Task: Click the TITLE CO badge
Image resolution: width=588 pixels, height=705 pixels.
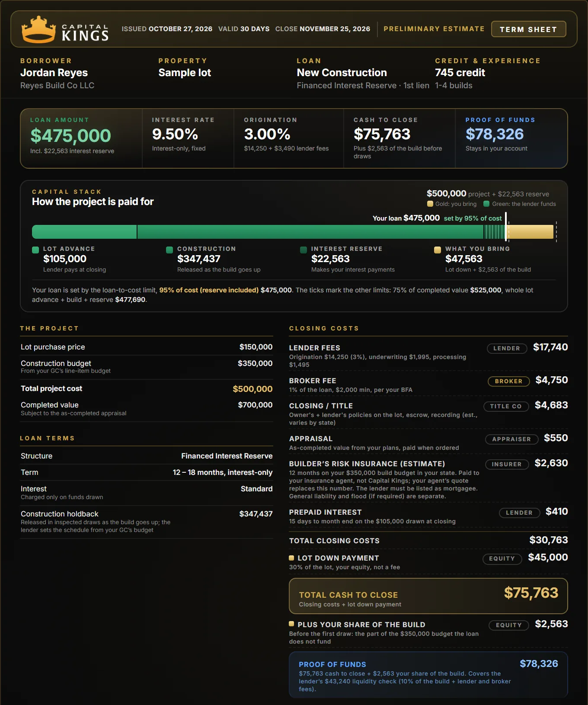Action: pyautogui.click(x=506, y=406)
